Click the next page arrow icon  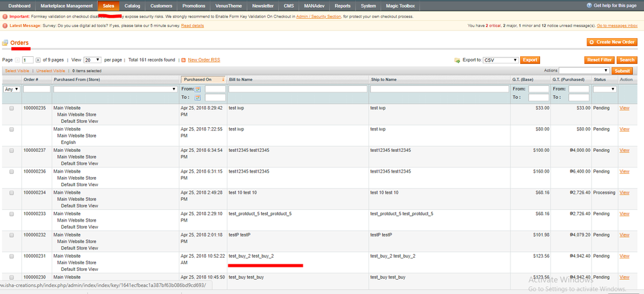[x=37, y=59]
